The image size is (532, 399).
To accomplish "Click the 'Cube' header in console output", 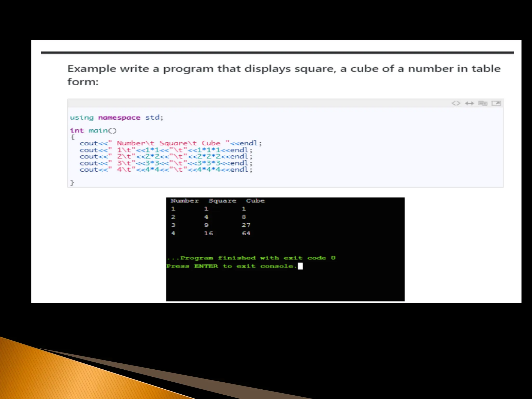I will [255, 201].
